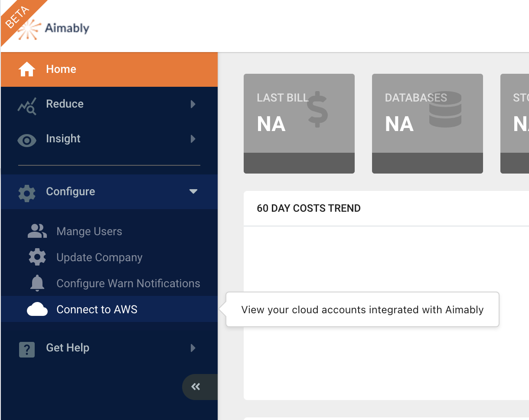Viewport: 529px width, 420px height.
Task: Click the NA value on Last Bill card
Action: [x=271, y=125]
